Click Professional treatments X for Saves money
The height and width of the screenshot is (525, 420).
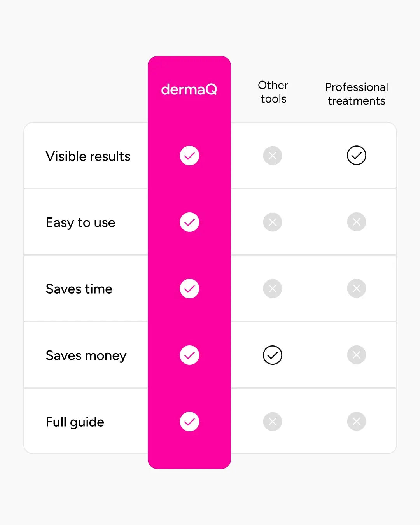point(357,355)
